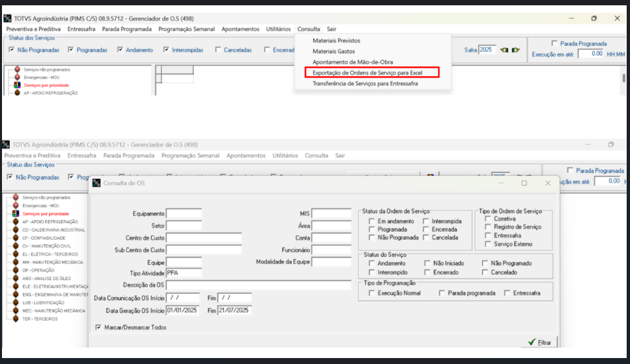Click the hexagon icon beside ELE - ELETRICA/INSTRUMENTAÇÃO

point(16,287)
